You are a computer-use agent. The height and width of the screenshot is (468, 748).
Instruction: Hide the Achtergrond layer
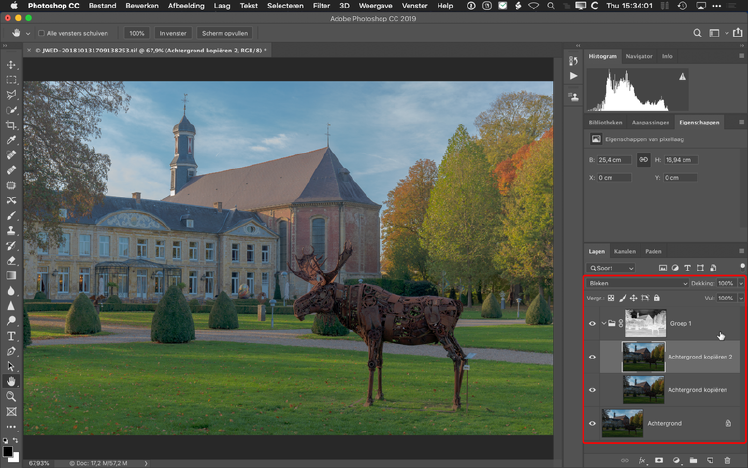coord(592,423)
